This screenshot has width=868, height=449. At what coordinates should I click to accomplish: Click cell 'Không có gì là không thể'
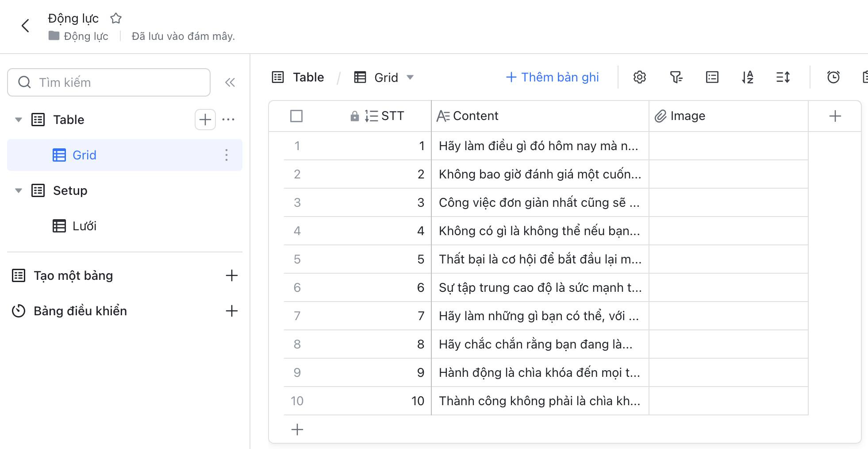(x=540, y=231)
